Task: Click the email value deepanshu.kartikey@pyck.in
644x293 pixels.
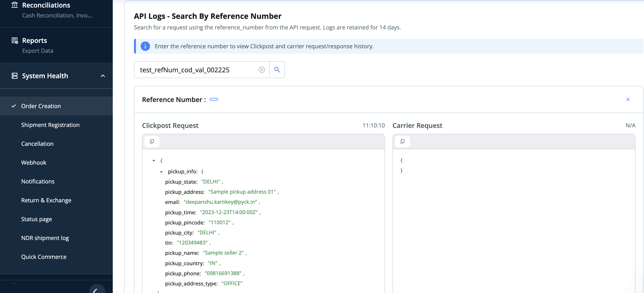Action: point(220,202)
